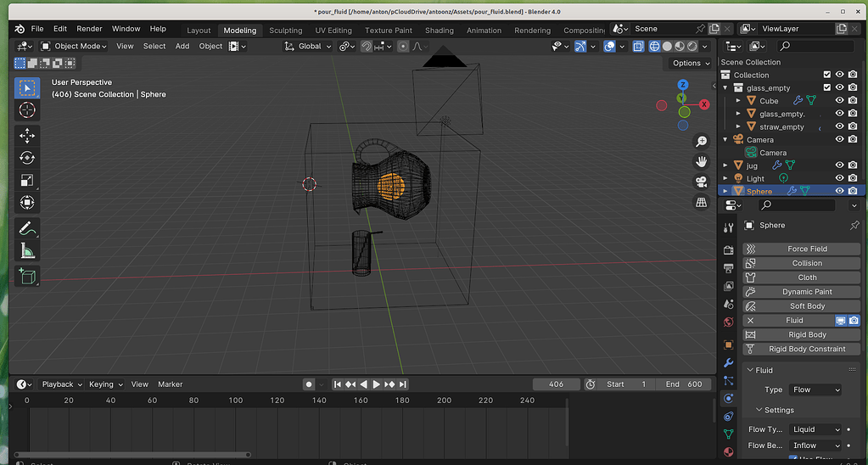Hide the Light object in viewport

click(x=840, y=177)
